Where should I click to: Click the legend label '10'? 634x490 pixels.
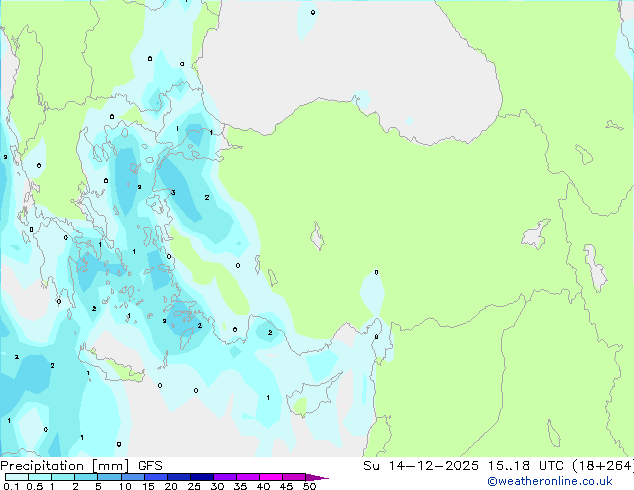click(x=125, y=486)
